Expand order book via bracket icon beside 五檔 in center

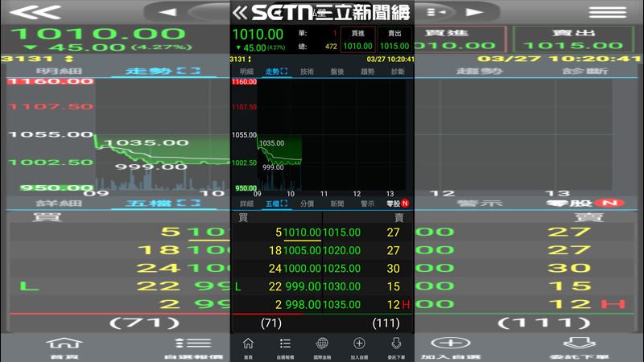pyautogui.click(x=284, y=204)
